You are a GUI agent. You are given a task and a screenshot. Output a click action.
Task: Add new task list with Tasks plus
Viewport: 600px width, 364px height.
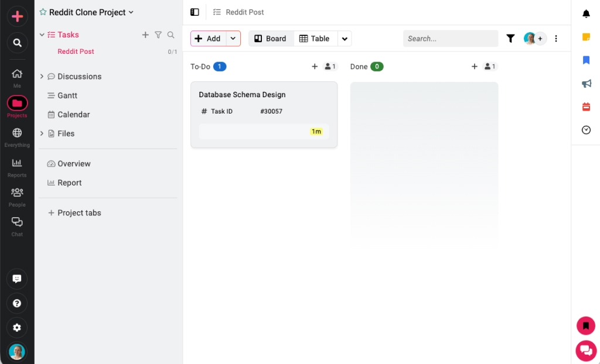point(145,35)
